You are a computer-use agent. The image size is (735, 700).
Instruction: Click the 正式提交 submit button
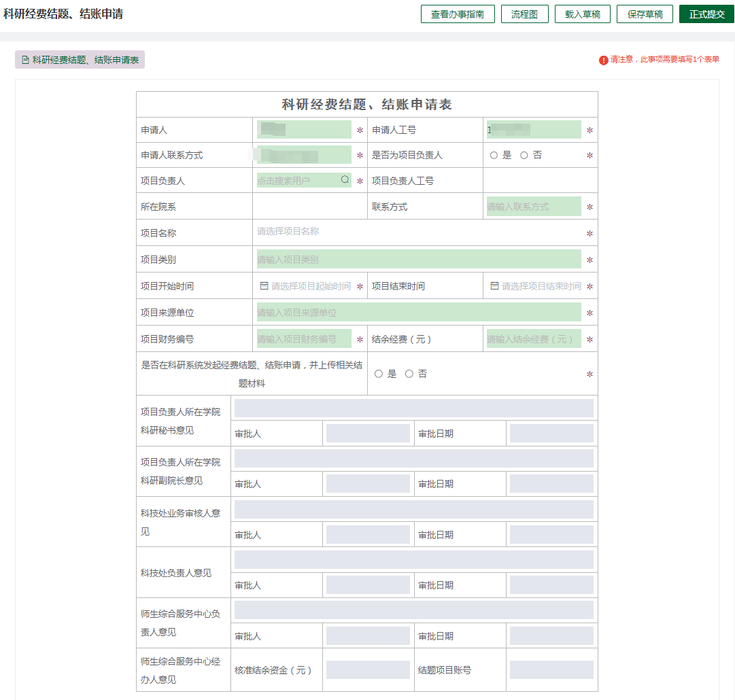pyautogui.click(x=707, y=14)
